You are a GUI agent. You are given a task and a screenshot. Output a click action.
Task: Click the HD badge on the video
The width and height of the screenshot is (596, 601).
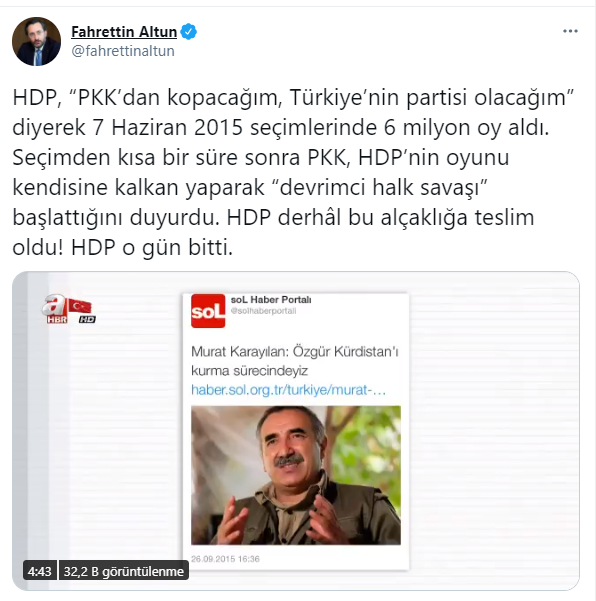[x=87, y=319]
